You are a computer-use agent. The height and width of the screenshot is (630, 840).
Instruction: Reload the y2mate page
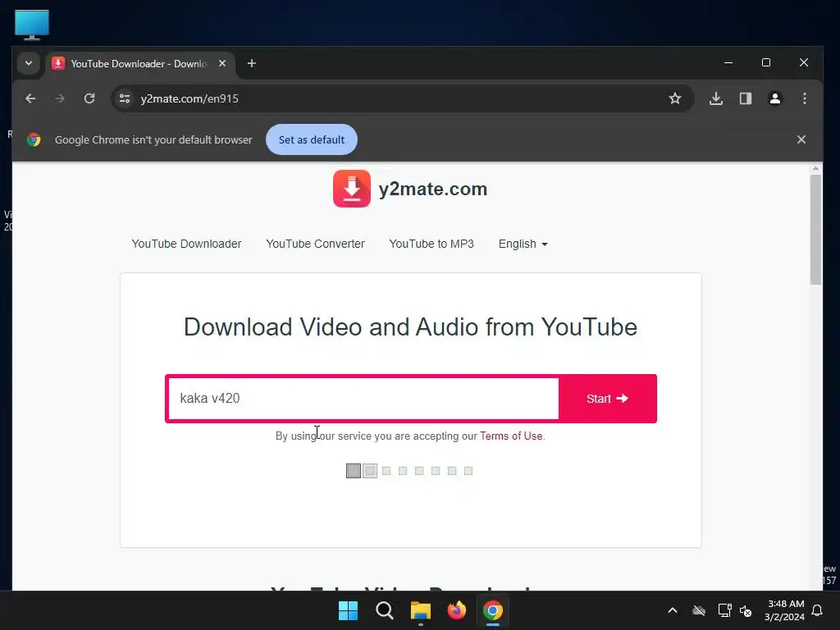pyautogui.click(x=89, y=98)
